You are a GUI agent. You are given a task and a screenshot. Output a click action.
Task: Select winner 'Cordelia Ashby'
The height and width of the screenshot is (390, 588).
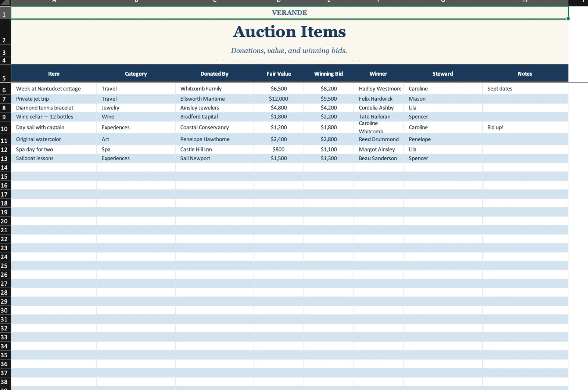point(379,108)
